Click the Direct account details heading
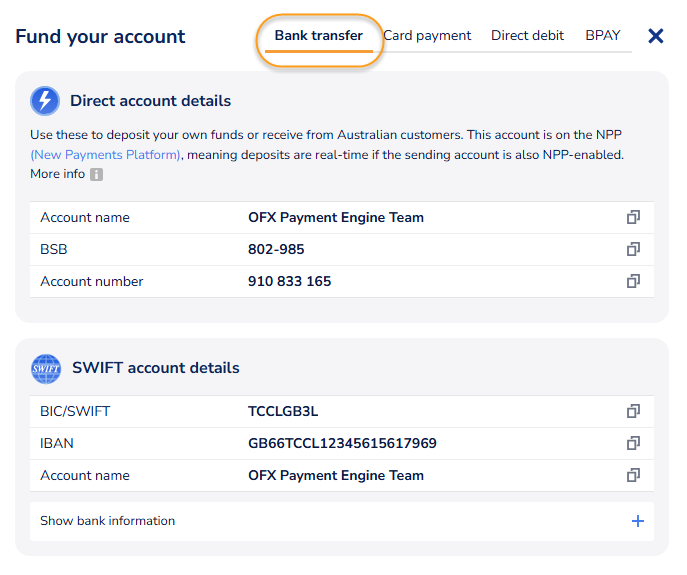The image size is (687, 575). tap(150, 101)
